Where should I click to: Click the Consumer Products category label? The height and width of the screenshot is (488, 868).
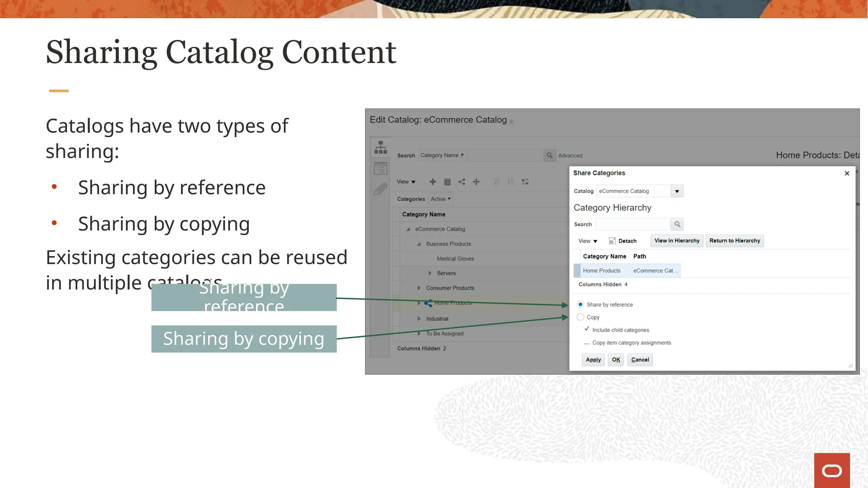coord(450,288)
